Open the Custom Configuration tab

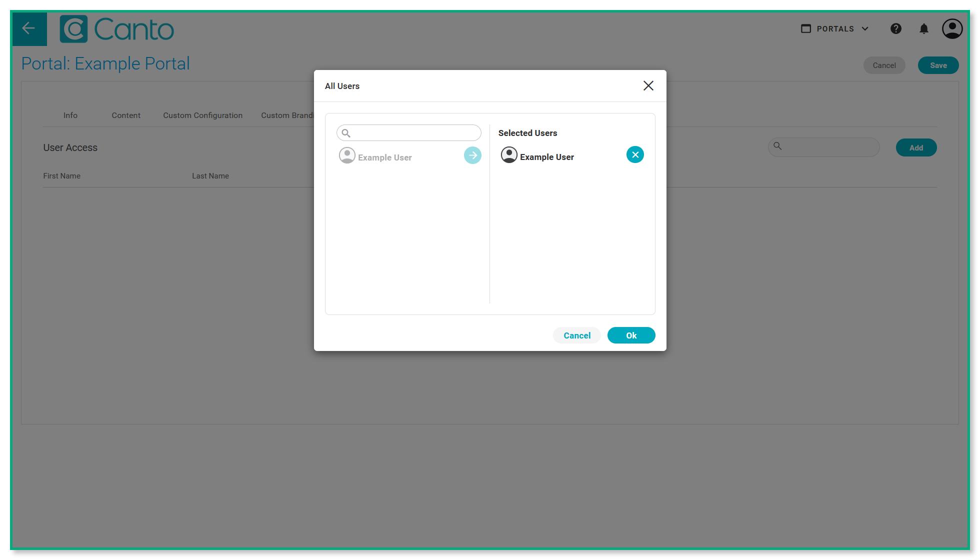(x=202, y=115)
